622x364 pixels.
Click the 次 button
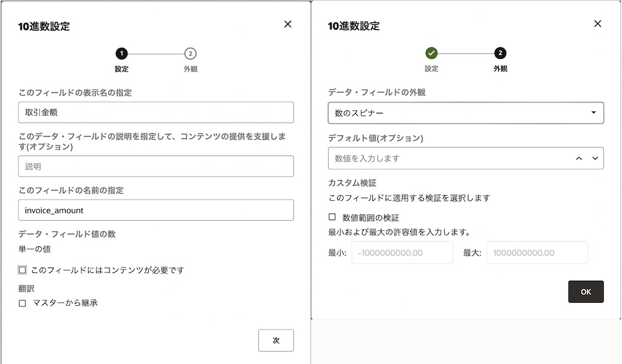tap(276, 340)
